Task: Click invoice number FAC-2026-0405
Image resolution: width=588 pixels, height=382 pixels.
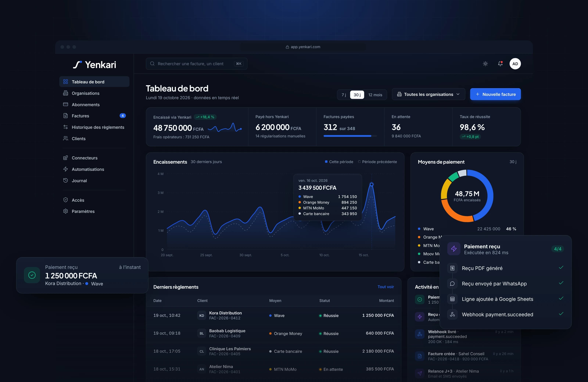Action: pyautogui.click(x=225, y=354)
